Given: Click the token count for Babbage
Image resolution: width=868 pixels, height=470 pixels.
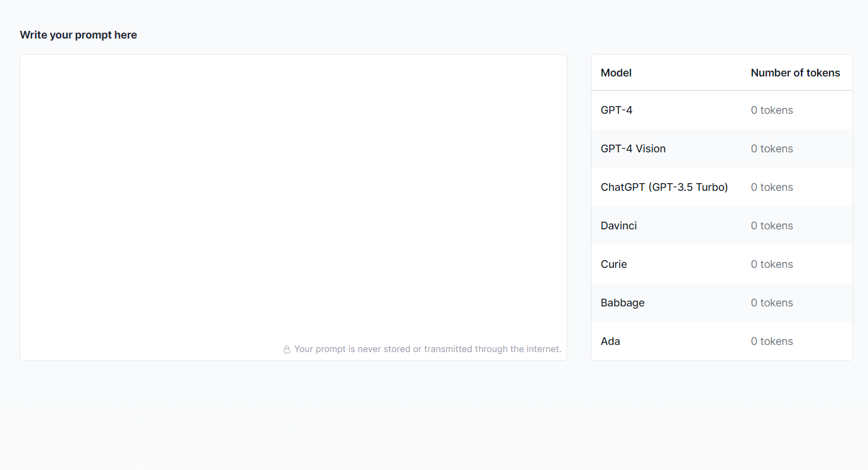Looking at the screenshot, I should pyautogui.click(x=771, y=303).
